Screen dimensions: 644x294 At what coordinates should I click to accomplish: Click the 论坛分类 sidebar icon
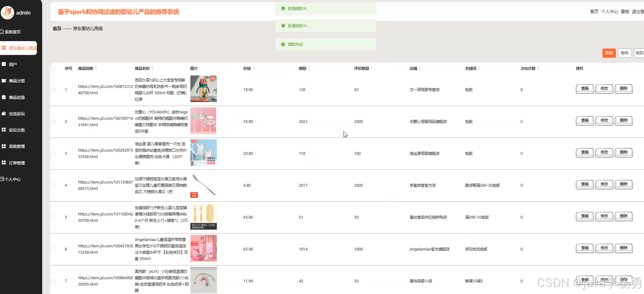click(x=4, y=130)
